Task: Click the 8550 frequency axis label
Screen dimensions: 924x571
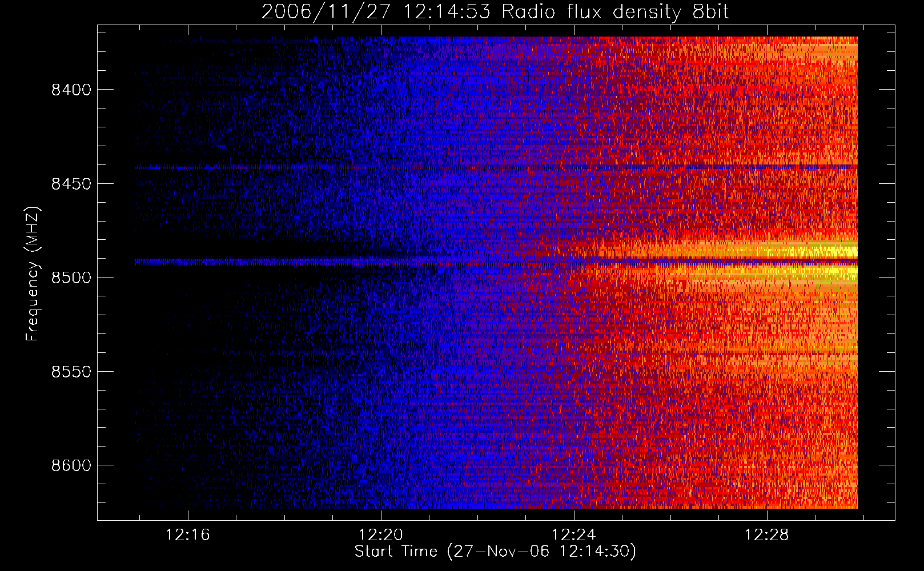Action: click(x=71, y=372)
